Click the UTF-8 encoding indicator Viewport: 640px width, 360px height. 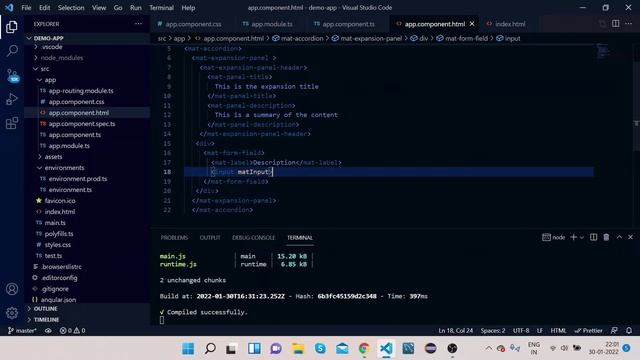[x=521, y=330]
